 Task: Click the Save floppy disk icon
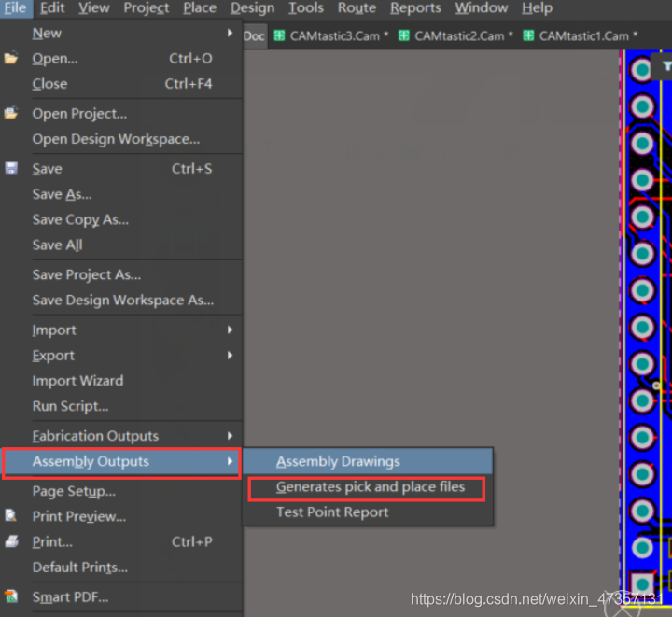point(11,168)
